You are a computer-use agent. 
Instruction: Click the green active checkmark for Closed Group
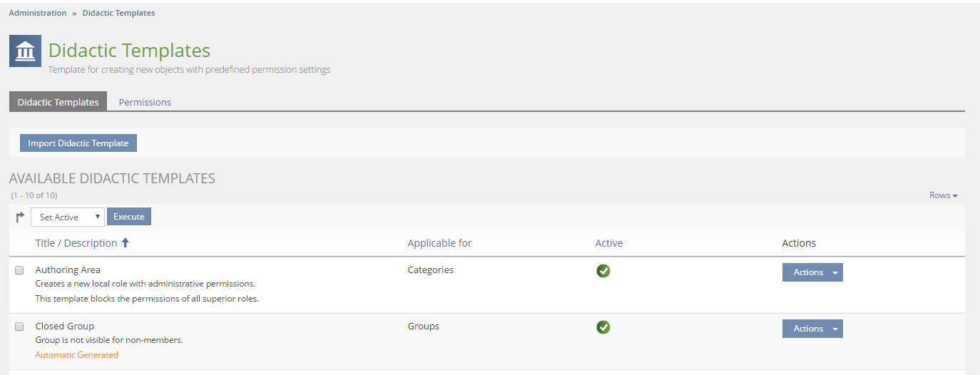(x=603, y=327)
